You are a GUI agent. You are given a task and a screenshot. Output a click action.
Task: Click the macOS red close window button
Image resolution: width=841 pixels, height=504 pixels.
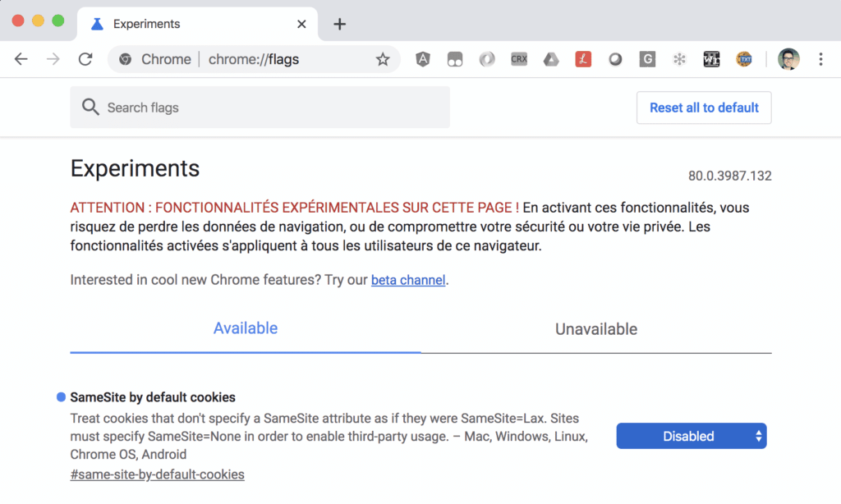coord(18,21)
